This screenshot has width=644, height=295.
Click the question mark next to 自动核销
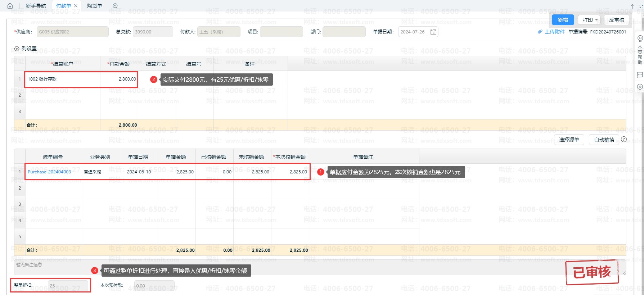624,140
